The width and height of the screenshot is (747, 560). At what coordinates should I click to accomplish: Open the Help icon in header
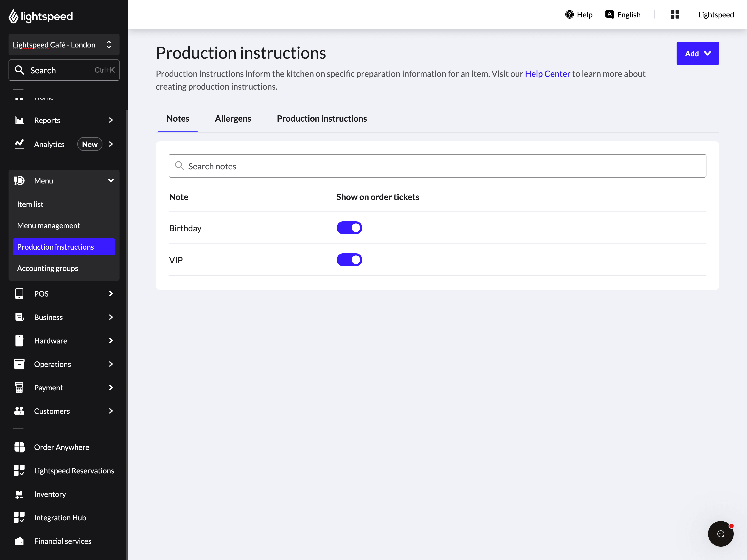pyautogui.click(x=569, y=15)
